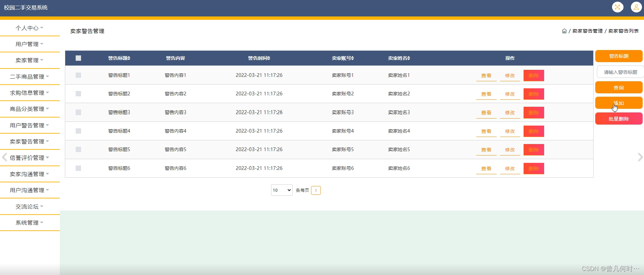Open 系统管理 sidebar menu

point(30,223)
